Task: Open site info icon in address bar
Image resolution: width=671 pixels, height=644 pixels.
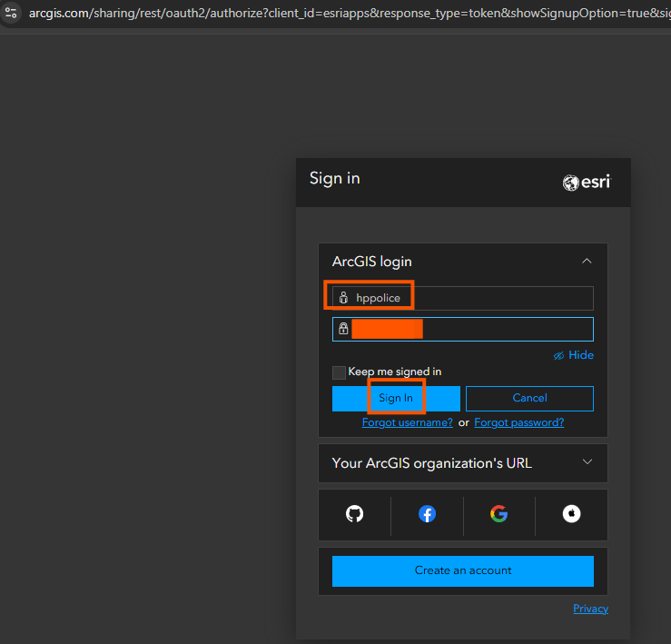Action: click(x=11, y=13)
